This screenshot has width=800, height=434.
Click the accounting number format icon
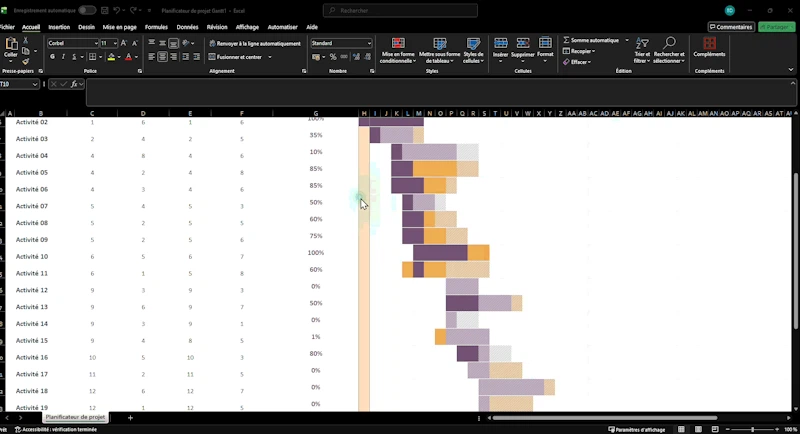[316, 57]
